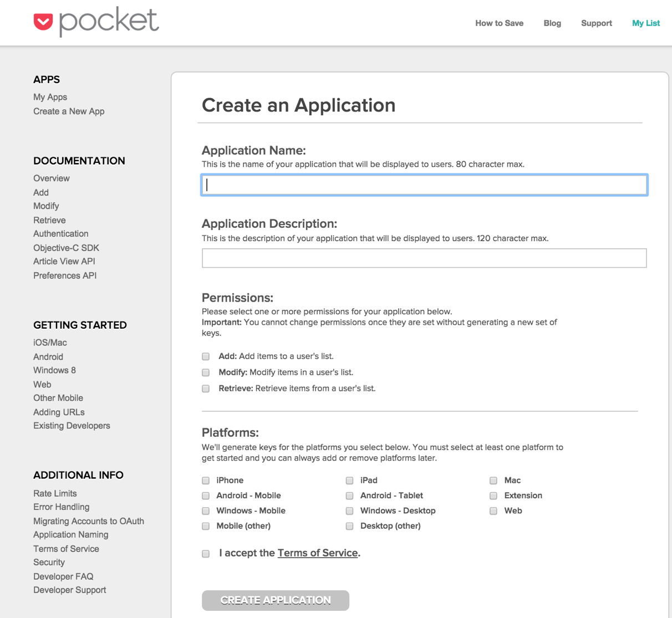Enable the Retrieve permission checkbox
672x618 pixels.
(206, 389)
